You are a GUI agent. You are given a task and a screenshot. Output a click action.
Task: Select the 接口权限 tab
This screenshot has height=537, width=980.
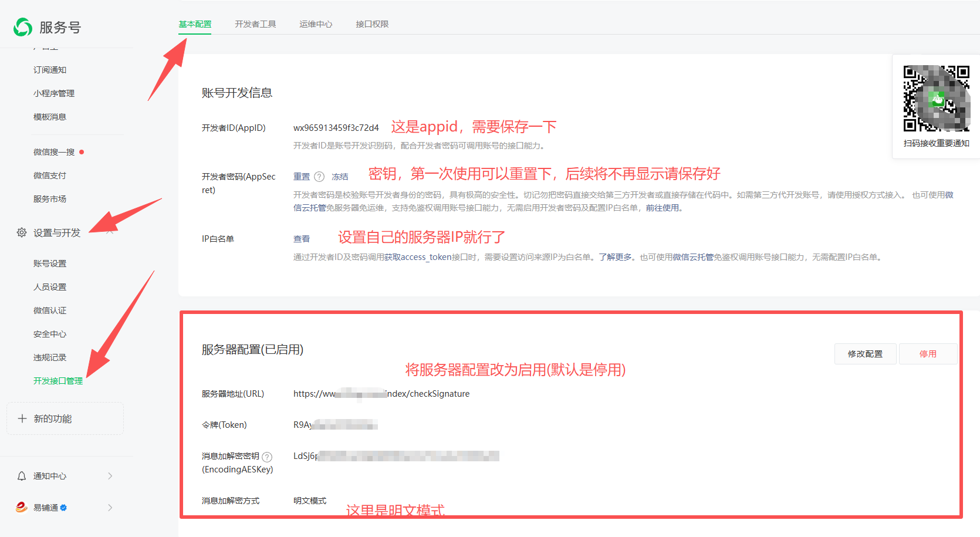(372, 24)
